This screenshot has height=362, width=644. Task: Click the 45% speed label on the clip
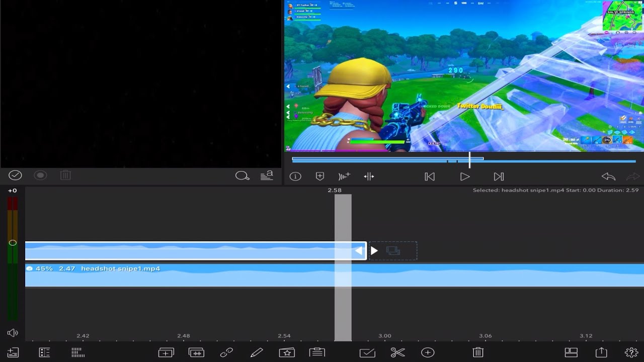click(x=44, y=268)
